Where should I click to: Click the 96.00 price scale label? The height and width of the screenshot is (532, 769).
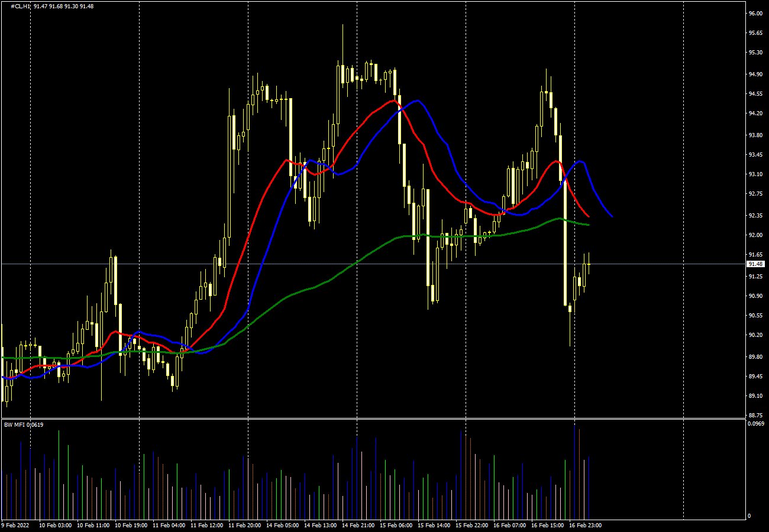[755, 13]
